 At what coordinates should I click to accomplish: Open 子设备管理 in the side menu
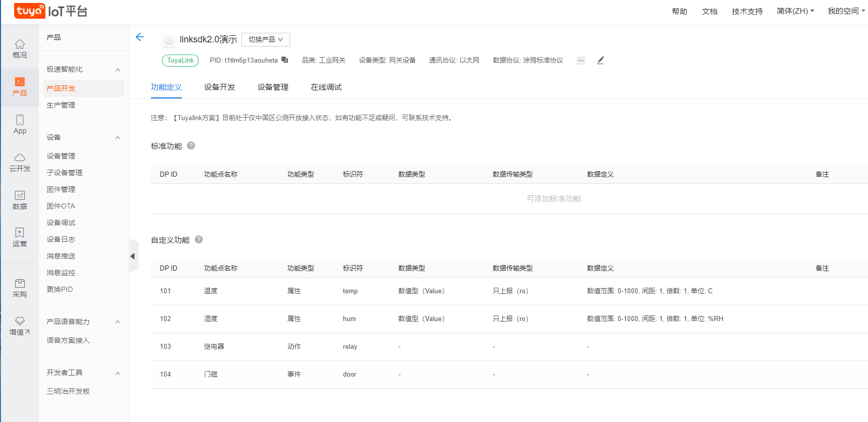[65, 173]
